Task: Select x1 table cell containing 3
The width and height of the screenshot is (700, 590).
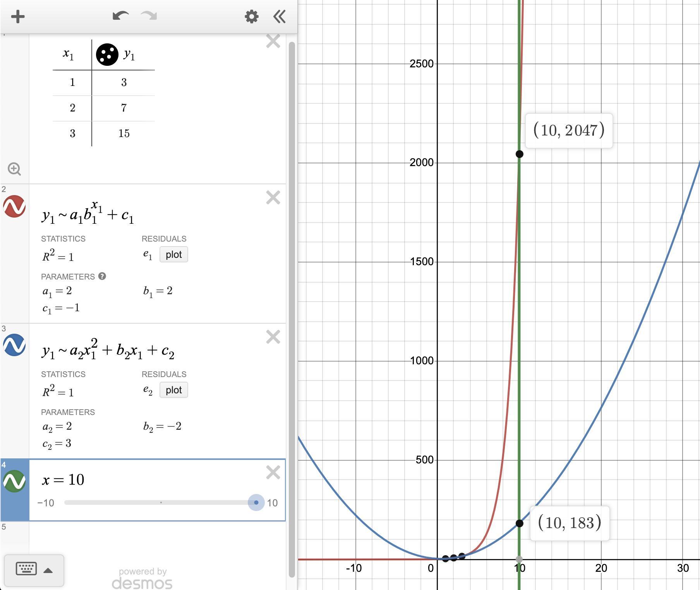Action: tap(72, 134)
